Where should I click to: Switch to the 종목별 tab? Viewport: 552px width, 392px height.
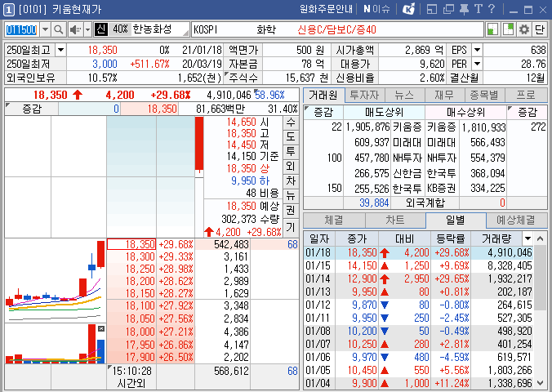485,95
